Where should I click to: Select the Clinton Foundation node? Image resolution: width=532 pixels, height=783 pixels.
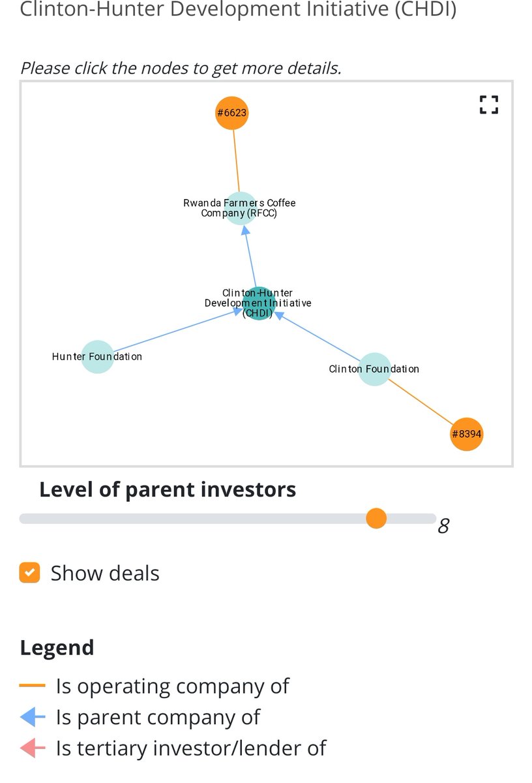pos(374,369)
